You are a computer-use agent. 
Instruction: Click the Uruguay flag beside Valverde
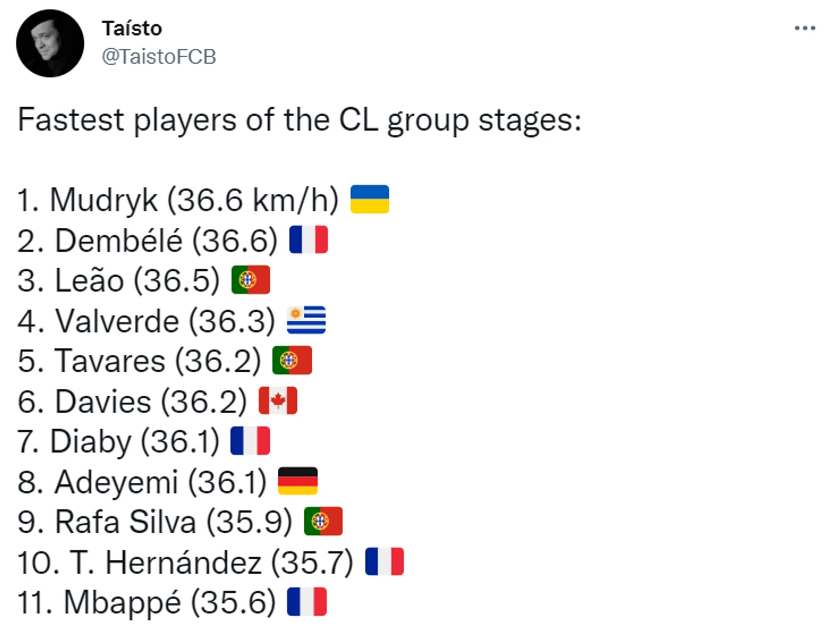[306, 320]
